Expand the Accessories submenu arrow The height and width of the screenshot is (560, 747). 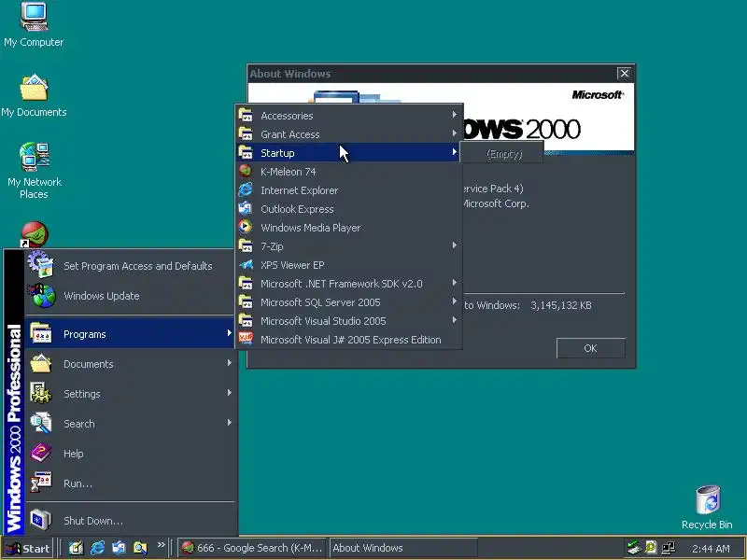(455, 114)
